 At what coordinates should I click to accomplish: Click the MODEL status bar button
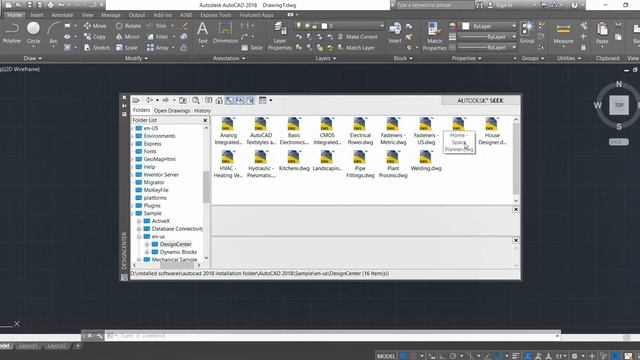pos(386,356)
